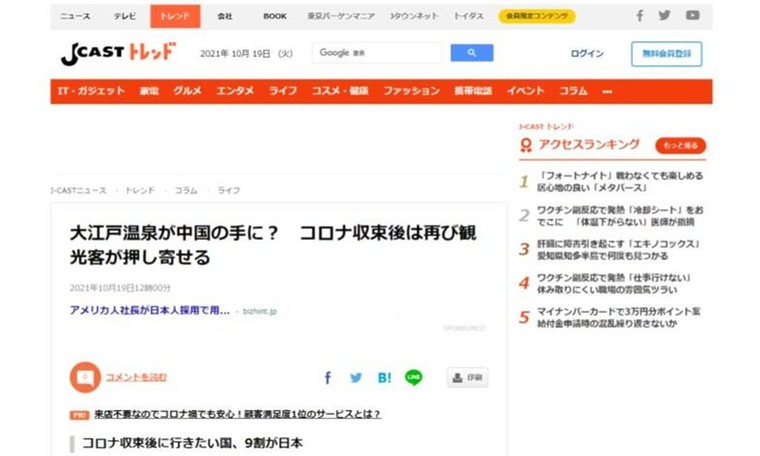The height and width of the screenshot is (456, 760).
Task: Open the Twitter icon in top header
Action: coord(666,16)
